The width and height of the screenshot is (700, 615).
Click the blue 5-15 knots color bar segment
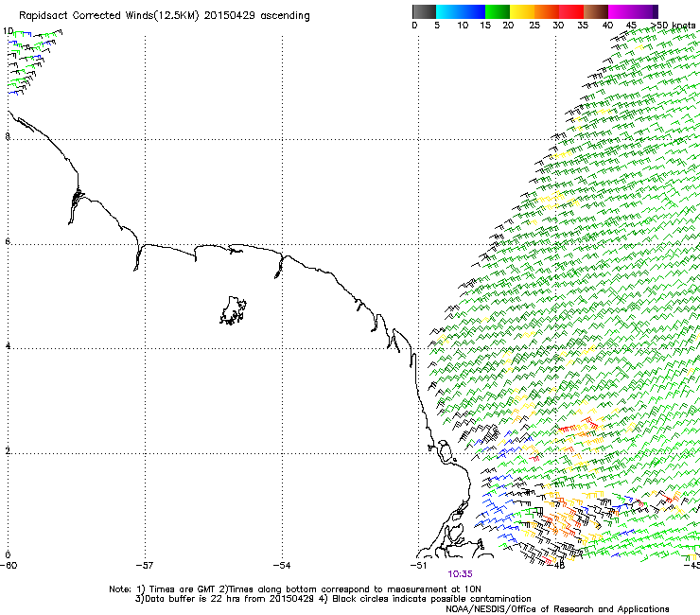point(461,11)
